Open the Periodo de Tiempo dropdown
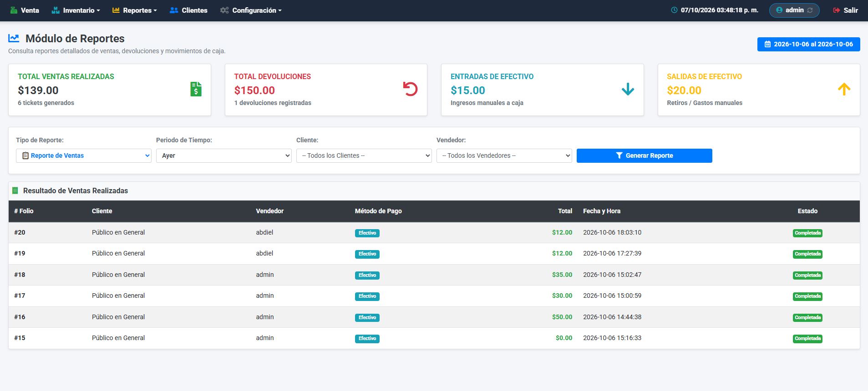The height and width of the screenshot is (391, 868). tap(224, 155)
